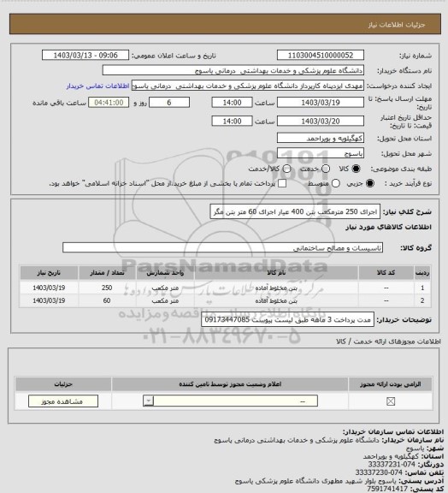The height and width of the screenshot is (493, 448).
Task: Click the 1403/03/19 date in row 2
Action: 49,300
